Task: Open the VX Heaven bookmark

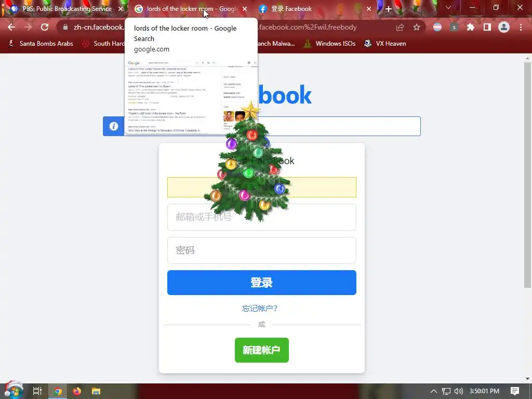Action: (385, 44)
